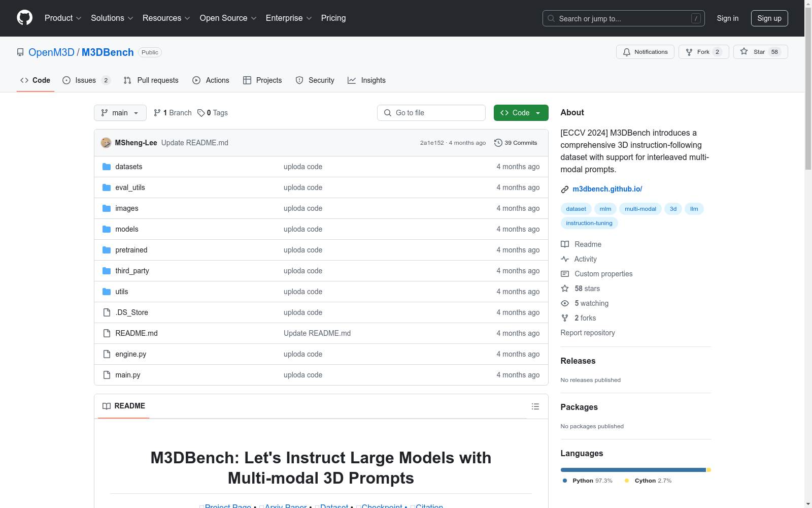Screen dimensions: 812x508
Task: Open the 0 Tags link
Action: pos(213,113)
